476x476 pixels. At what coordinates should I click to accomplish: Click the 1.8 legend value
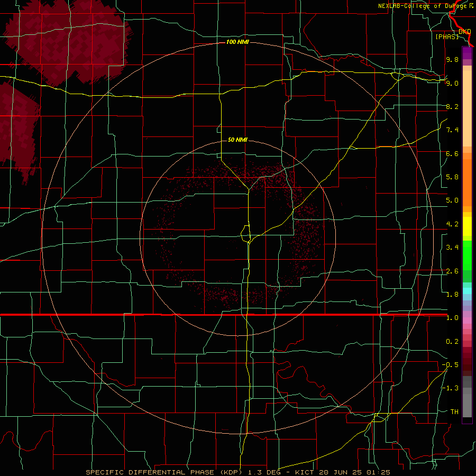[452, 295]
